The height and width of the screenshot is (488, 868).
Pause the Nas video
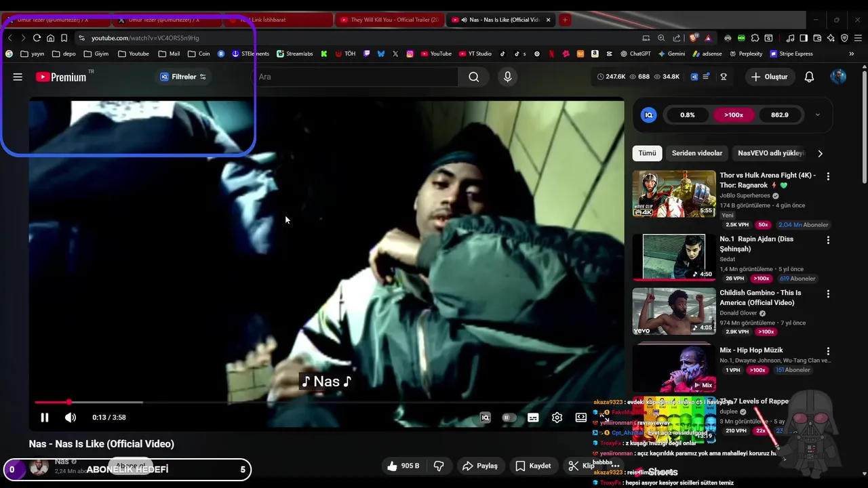[x=44, y=418]
